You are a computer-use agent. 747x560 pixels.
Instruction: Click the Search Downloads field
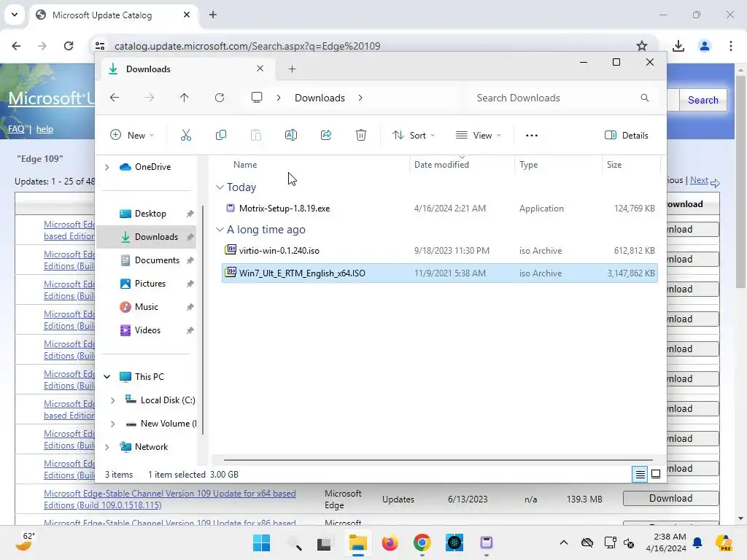click(x=564, y=98)
